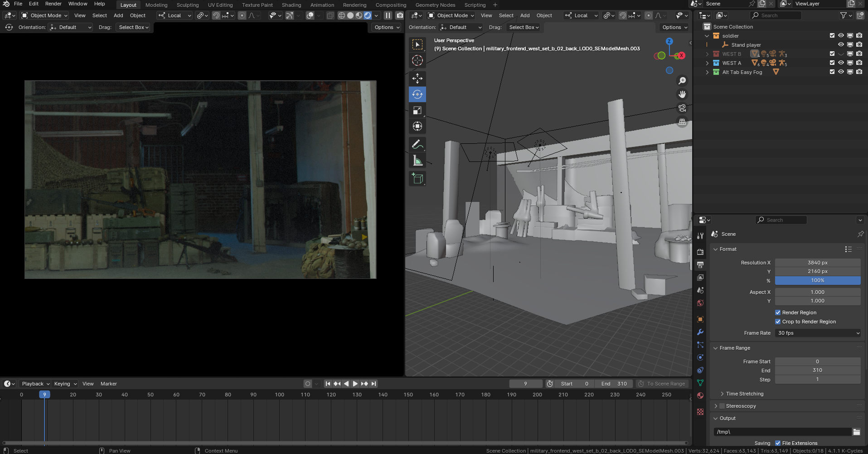The image size is (868, 454).
Task: Open the Modifiers wrench properties tab
Action: (x=700, y=332)
